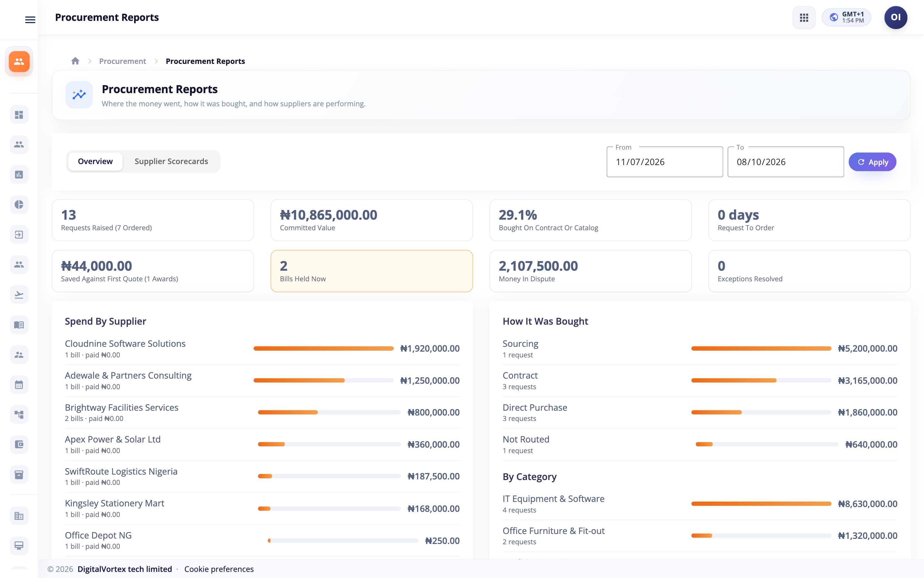Click the orange people module icon
Screen dimensions: 924x578
19,62
